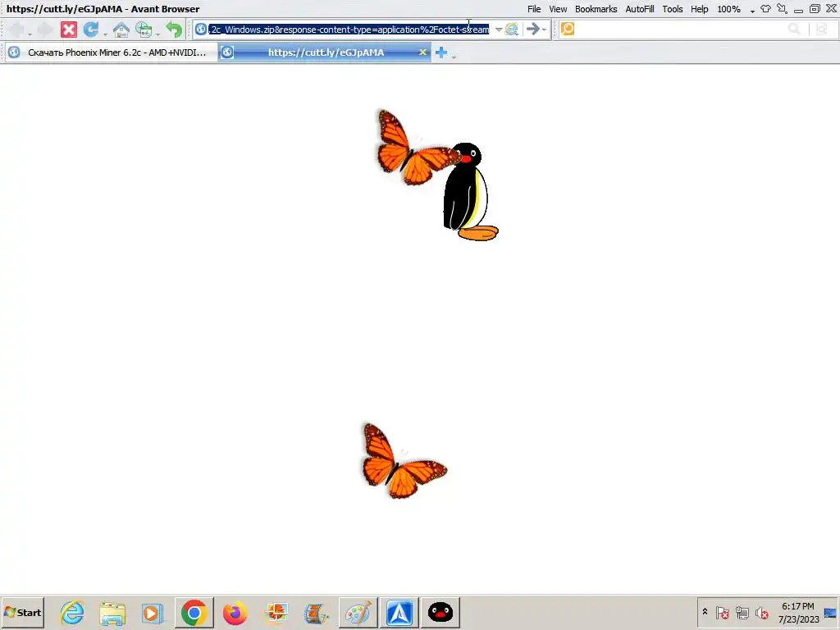Click the 6:17 PM clock
840x630 pixels.
click(797, 606)
